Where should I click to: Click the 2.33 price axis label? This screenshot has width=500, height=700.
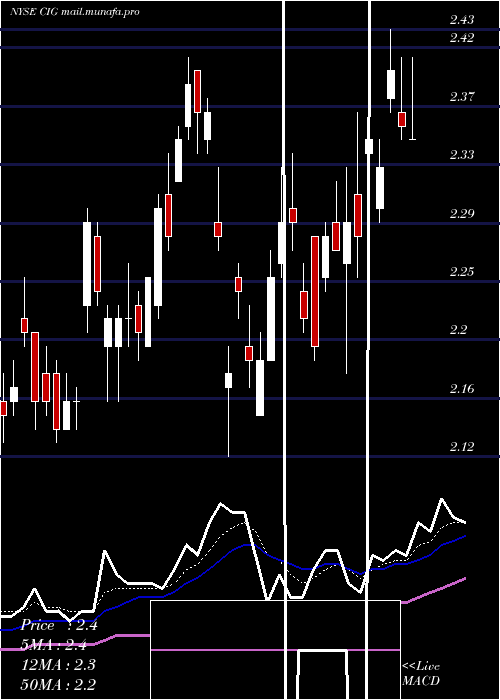click(462, 155)
